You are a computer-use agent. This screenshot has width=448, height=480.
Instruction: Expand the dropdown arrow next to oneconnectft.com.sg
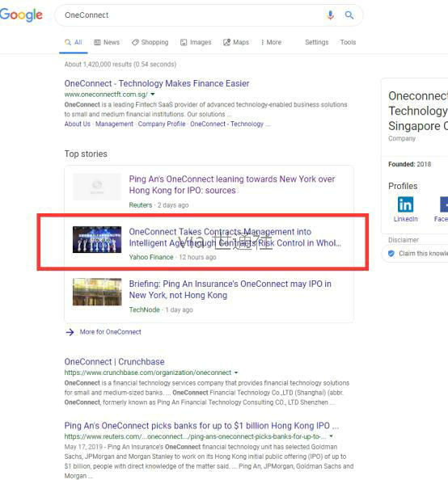(153, 95)
